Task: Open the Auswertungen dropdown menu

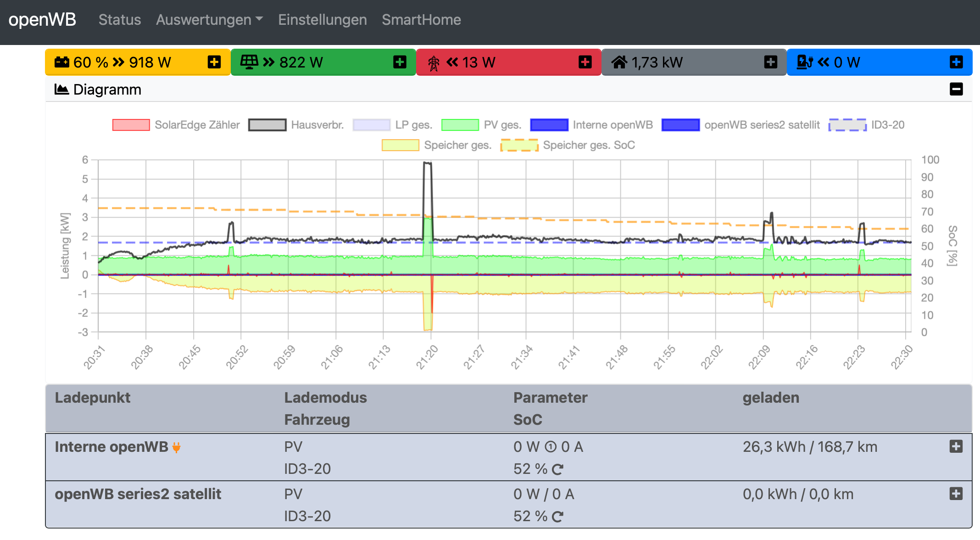Action: coord(209,20)
